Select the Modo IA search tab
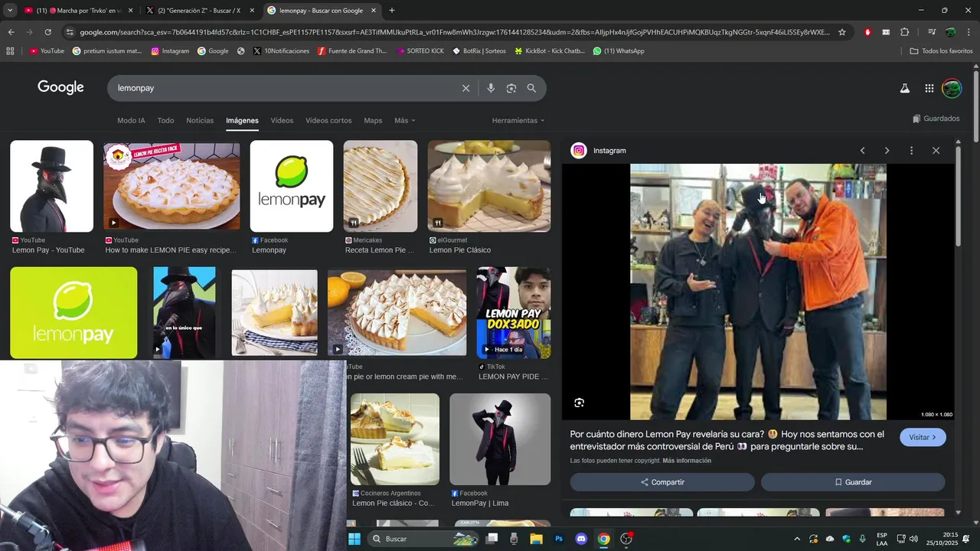The height and width of the screenshot is (551, 980). pos(131,121)
